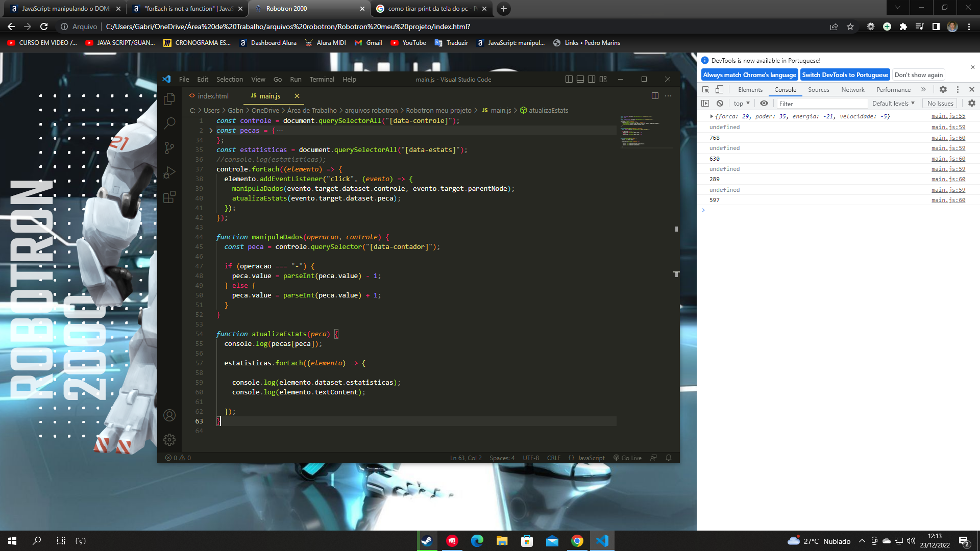This screenshot has width=980, height=551.
Task: Click No Issues button in console
Action: 940,103
